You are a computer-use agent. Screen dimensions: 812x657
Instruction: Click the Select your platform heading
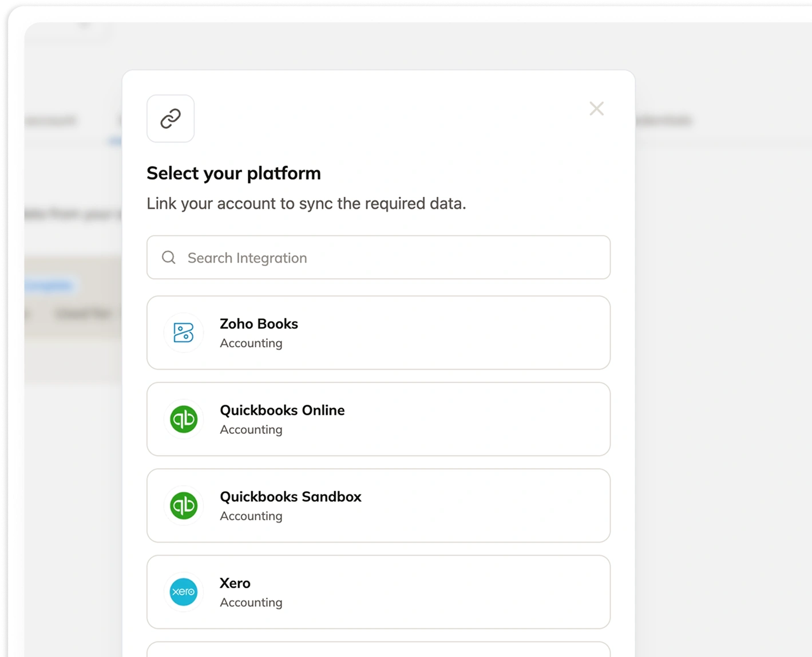pyautogui.click(x=233, y=173)
